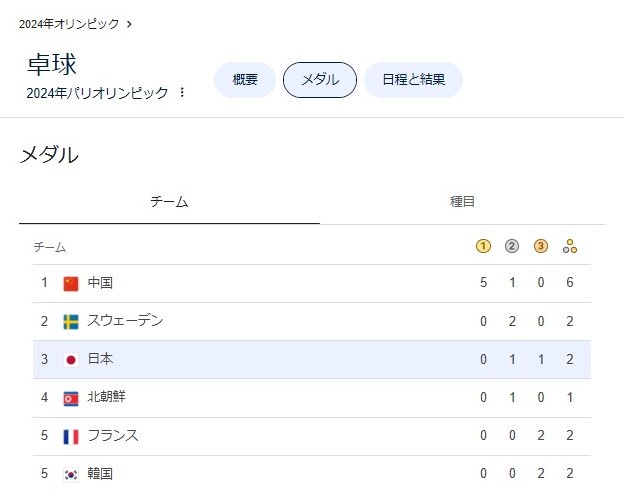Click the France flag icon
624x494 pixels.
(x=71, y=437)
